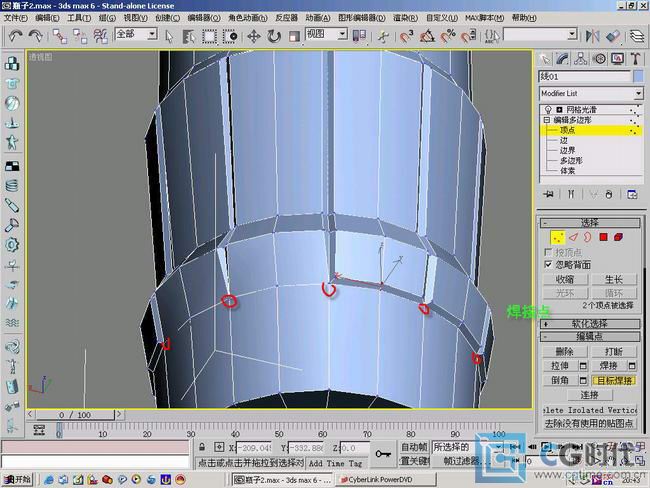The image size is (650, 488).
Task: Click the Use Pivot Point Center icon
Action: (x=359, y=36)
